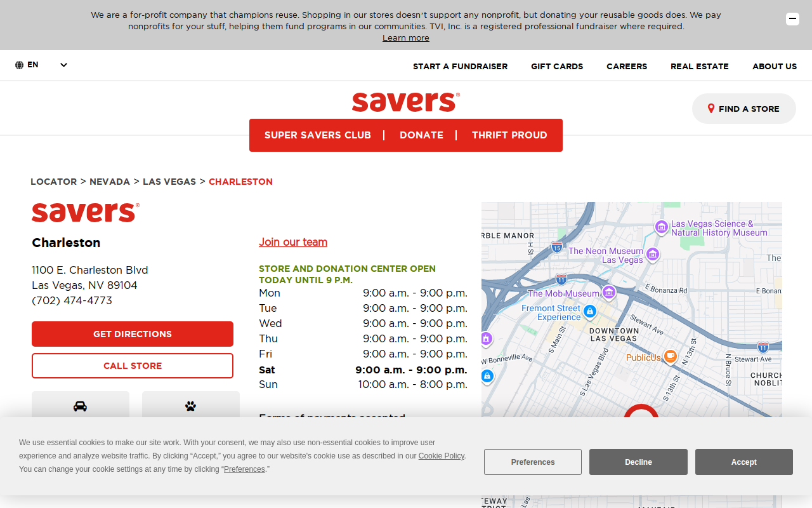Viewport: 812px width, 508px height.
Task: Click the Preferences link in cookie text
Action: (x=244, y=469)
